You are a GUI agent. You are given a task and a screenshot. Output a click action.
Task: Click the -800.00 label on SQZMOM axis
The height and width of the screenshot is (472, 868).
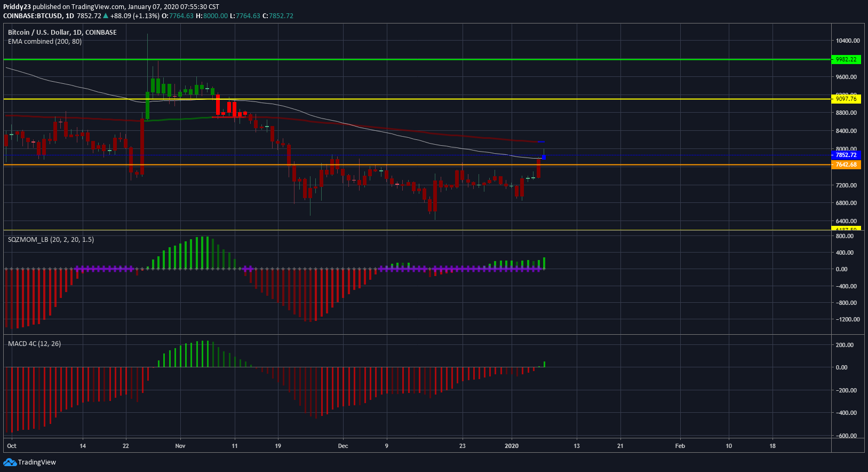[847, 303]
